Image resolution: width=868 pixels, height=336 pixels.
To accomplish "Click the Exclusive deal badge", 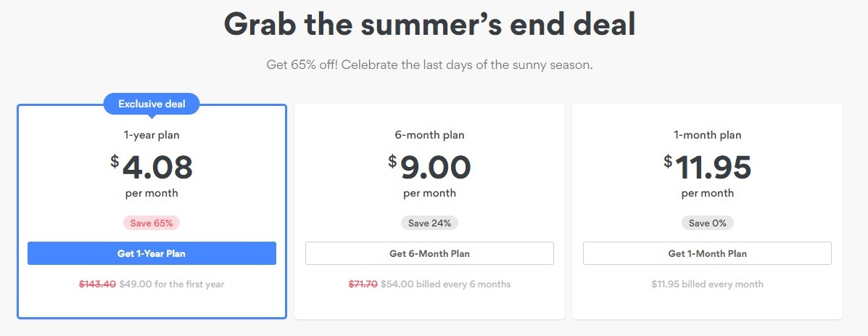I will pyautogui.click(x=152, y=104).
